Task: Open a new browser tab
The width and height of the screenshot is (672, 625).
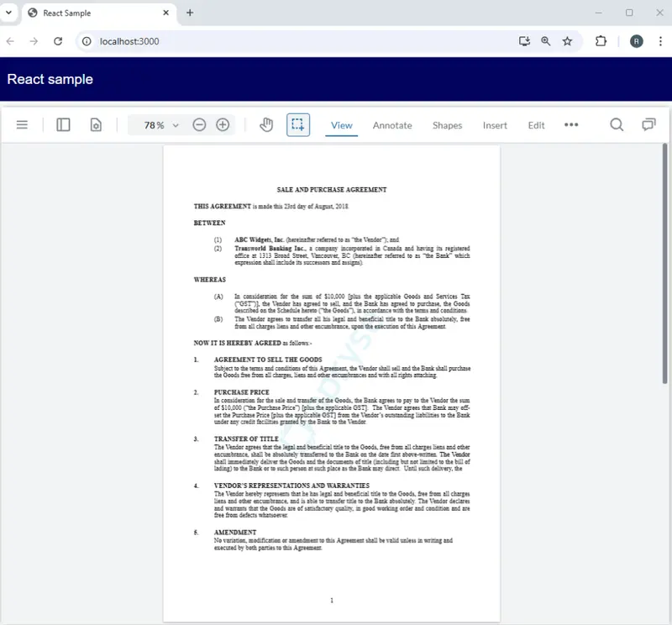Action: pyautogui.click(x=190, y=13)
